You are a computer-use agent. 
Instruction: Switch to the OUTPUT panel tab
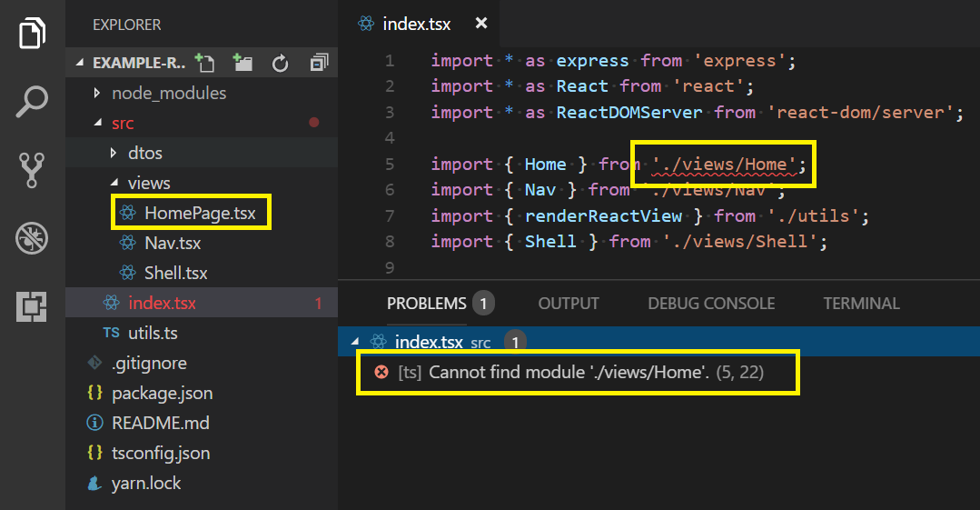[569, 304]
